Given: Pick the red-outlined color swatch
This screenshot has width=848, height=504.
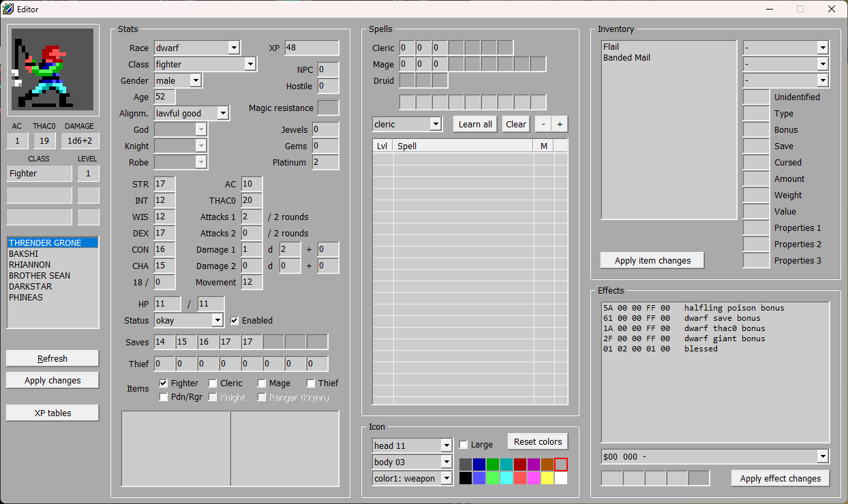Looking at the screenshot, I should click(x=561, y=464).
